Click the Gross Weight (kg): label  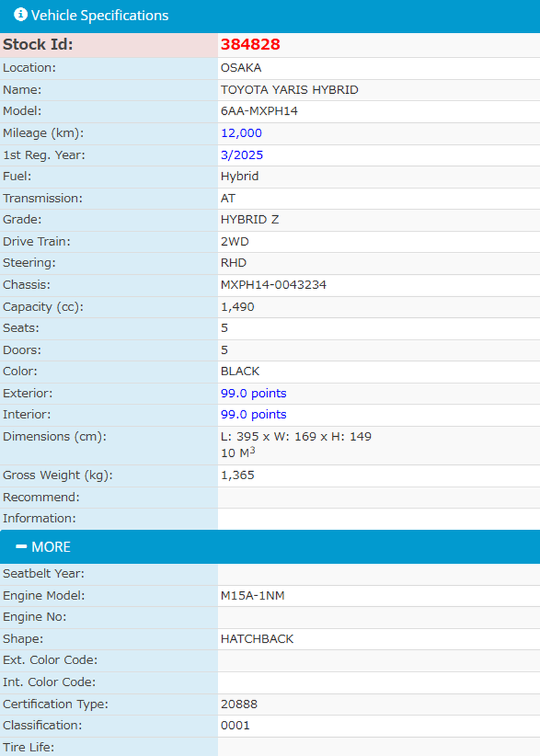[58, 475]
